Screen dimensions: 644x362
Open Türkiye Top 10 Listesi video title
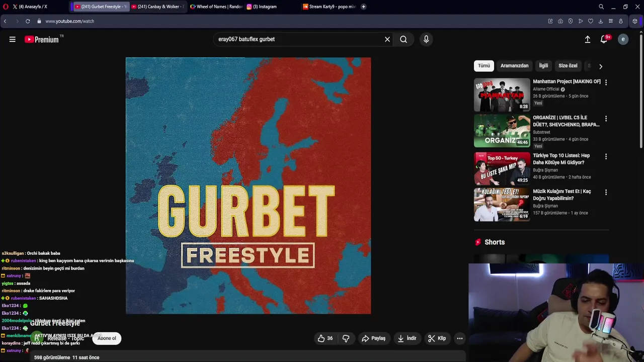[561, 159]
